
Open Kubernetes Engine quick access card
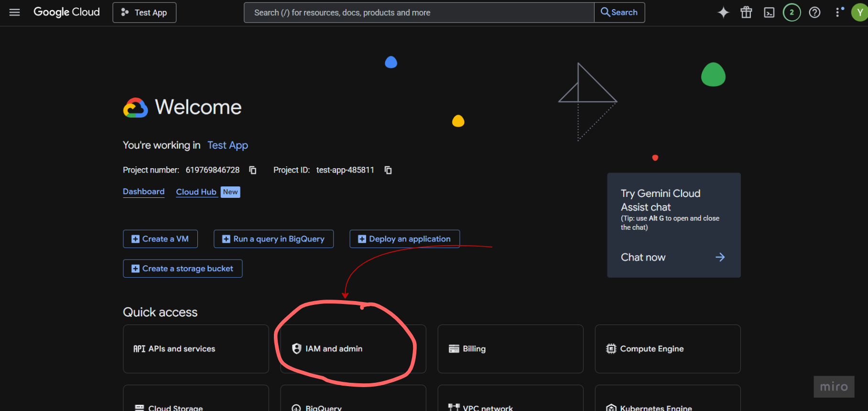[668, 398]
